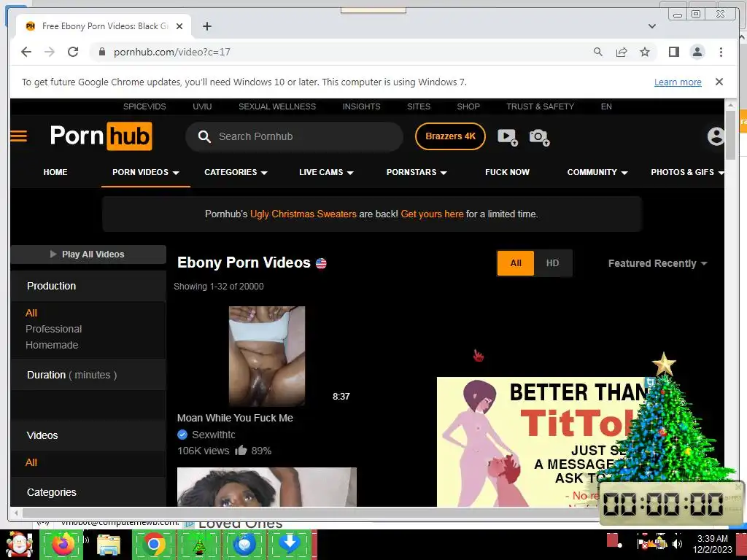Reload the current page

pos(73,52)
